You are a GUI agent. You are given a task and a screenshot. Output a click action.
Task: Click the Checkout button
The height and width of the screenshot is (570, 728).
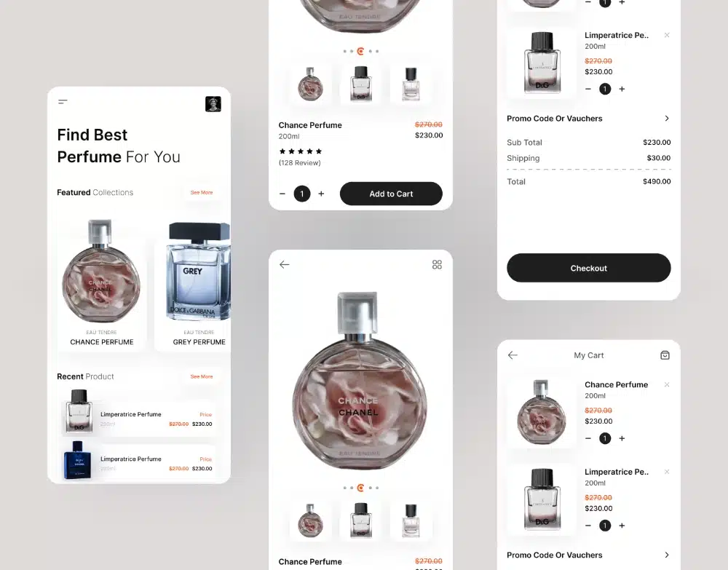point(589,268)
